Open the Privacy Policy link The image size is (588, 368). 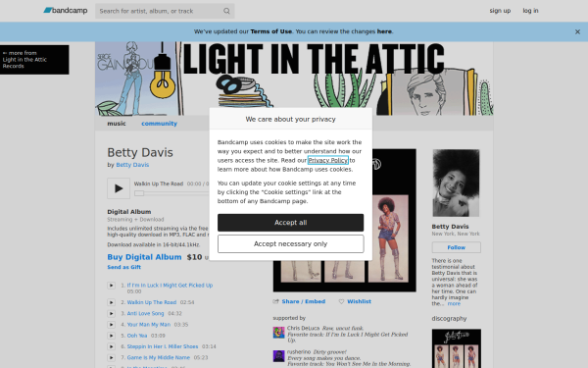328,160
